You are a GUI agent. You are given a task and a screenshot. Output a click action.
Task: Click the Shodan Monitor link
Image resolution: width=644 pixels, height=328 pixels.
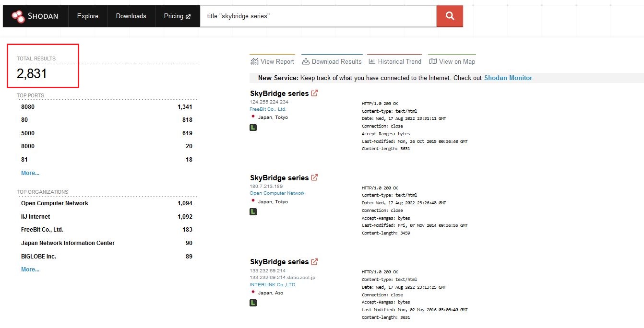point(508,78)
